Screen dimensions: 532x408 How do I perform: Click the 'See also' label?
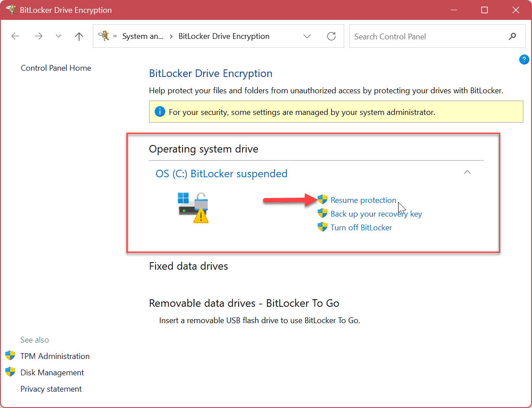point(34,340)
